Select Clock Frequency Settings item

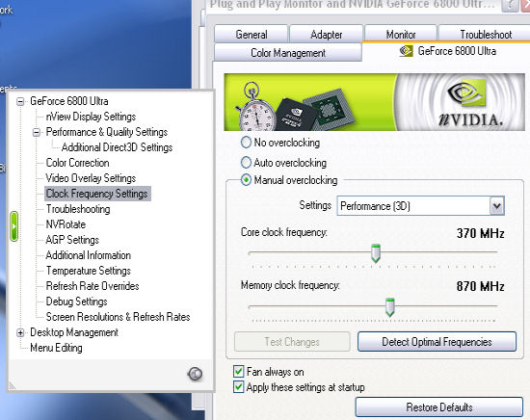(x=97, y=194)
